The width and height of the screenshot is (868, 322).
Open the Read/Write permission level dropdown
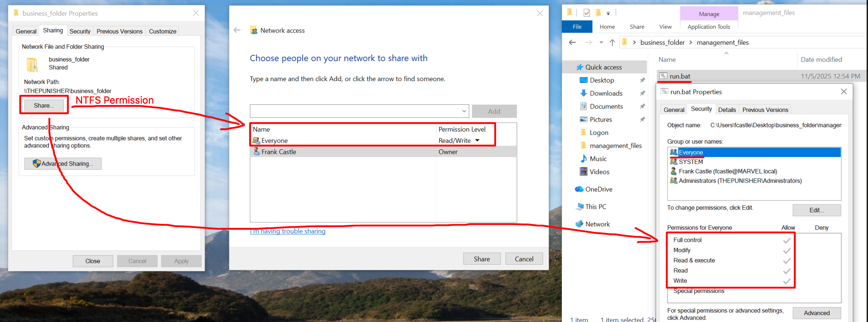477,141
